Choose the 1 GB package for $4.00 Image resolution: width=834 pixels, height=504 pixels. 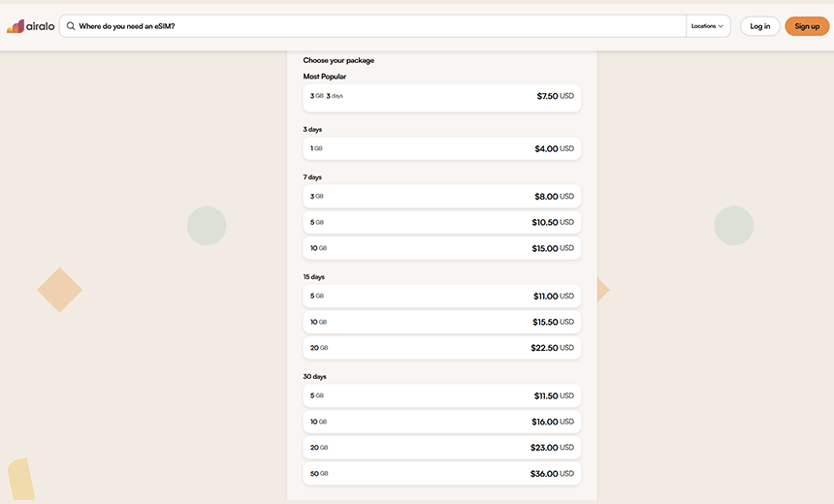coord(442,148)
